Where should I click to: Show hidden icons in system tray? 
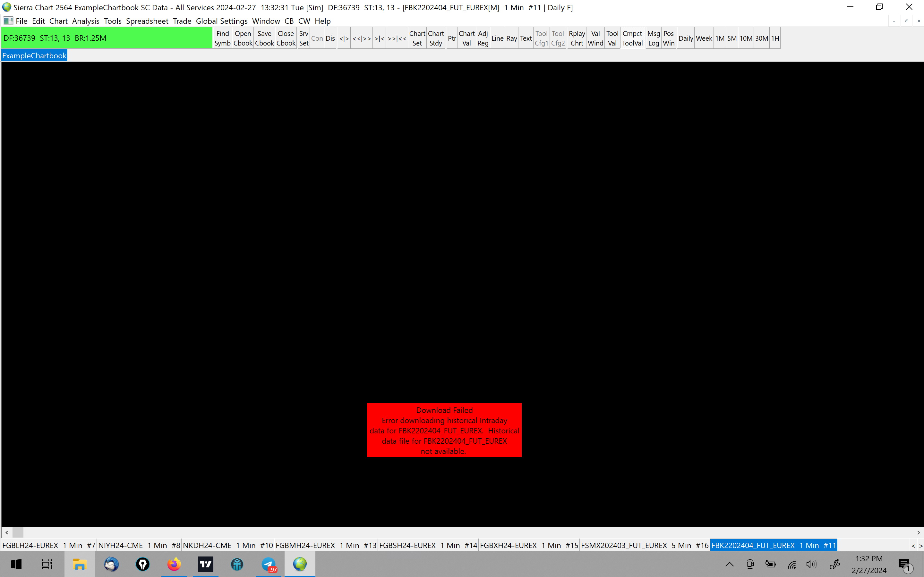coord(729,564)
